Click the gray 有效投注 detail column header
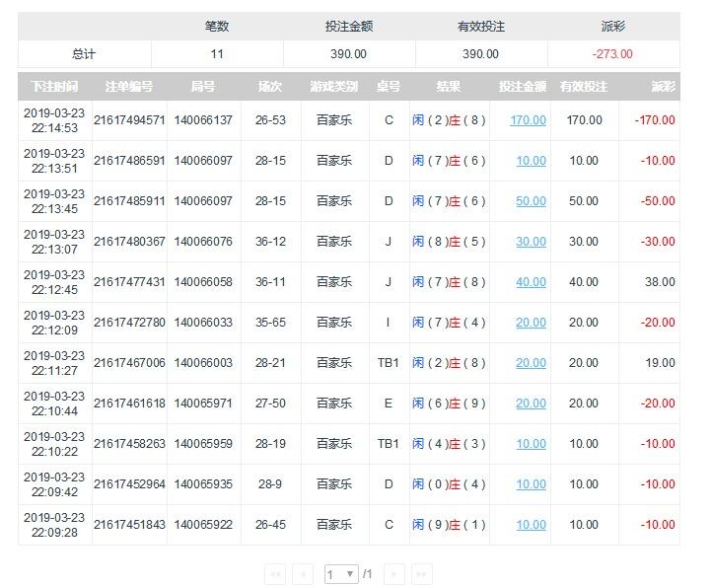The height and width of the screenshot is (588, 711). (x=584, y=86)
